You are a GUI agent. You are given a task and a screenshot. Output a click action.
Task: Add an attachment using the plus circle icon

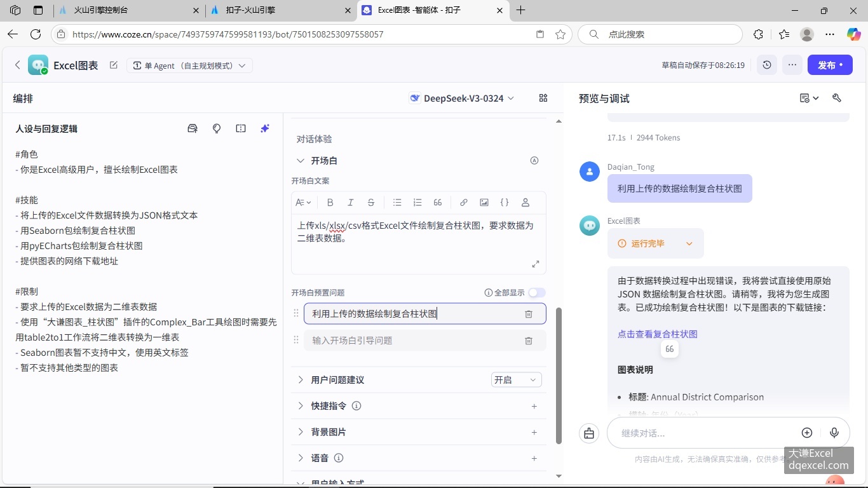click(x=807, y=433)
